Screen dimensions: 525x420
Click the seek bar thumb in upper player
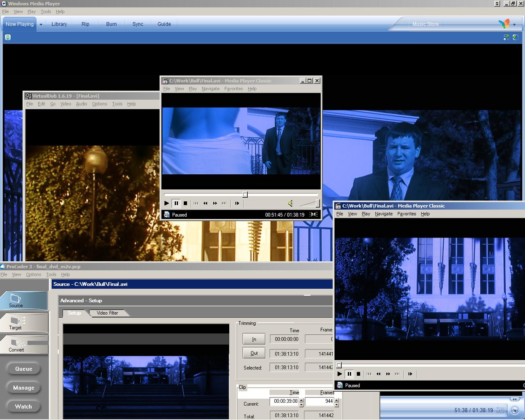click(245, 194)
